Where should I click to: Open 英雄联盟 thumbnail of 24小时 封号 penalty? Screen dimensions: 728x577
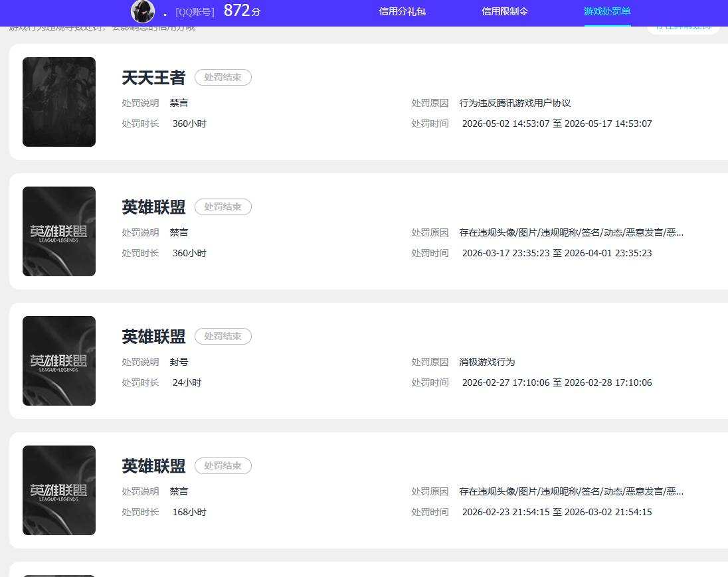59,361
